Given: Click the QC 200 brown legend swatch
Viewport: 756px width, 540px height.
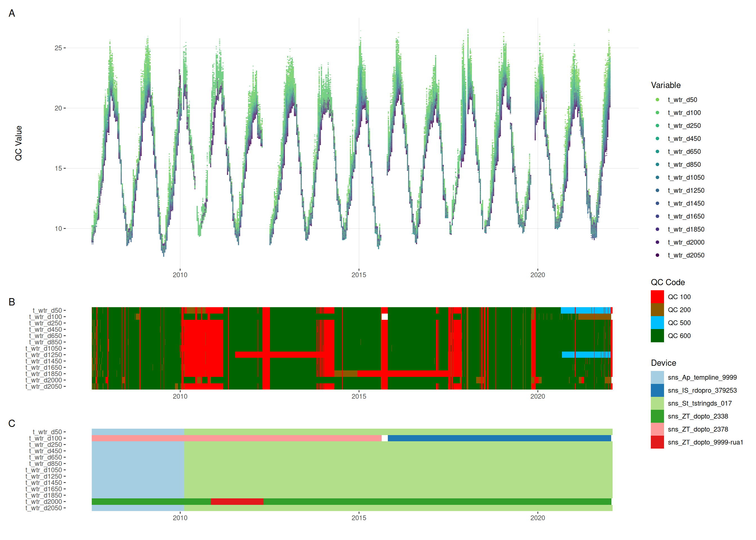Looking at the screenshot, I should coord(657,310).
